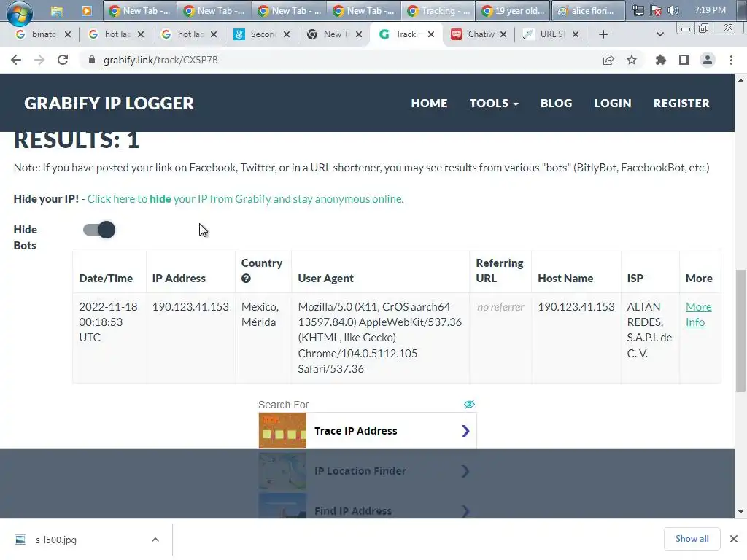Close the active Tracking browser tab
747x560 pixels.
pos(430,34)
